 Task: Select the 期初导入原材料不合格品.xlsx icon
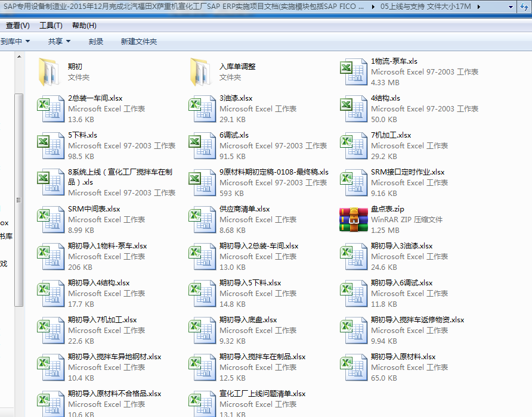coord(51,404)
